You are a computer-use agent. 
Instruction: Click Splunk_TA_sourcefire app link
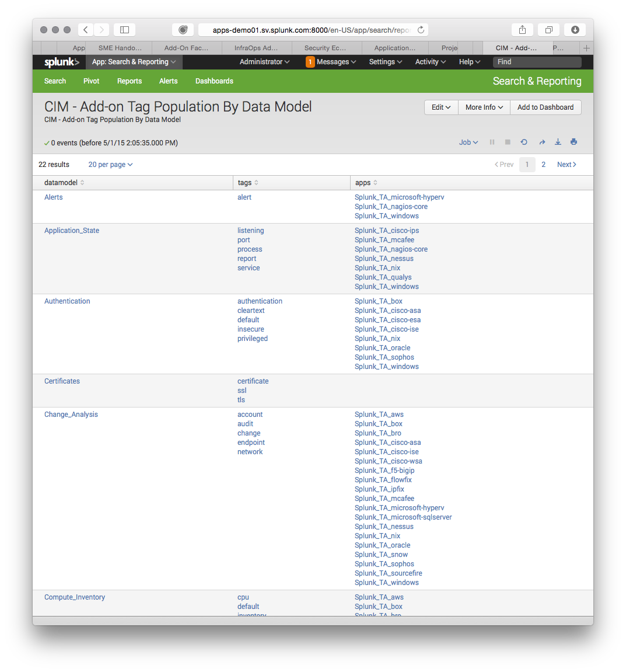click(x=389, y=573)
